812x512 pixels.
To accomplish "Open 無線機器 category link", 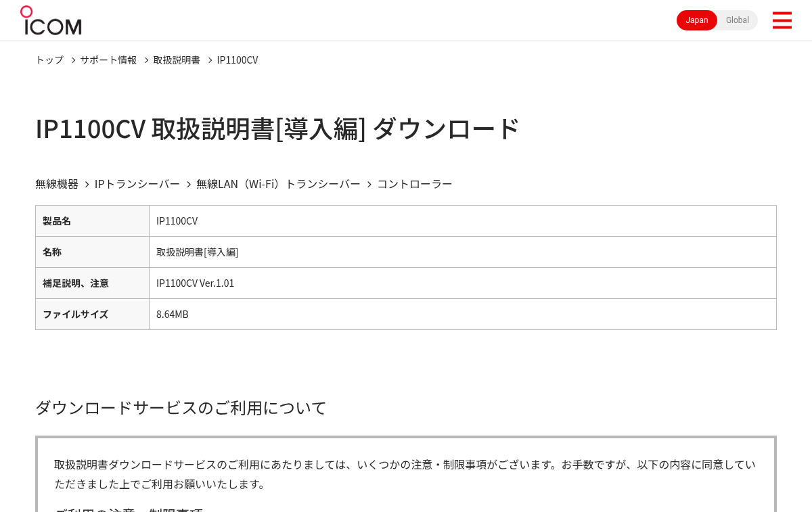I will point(57,183).
